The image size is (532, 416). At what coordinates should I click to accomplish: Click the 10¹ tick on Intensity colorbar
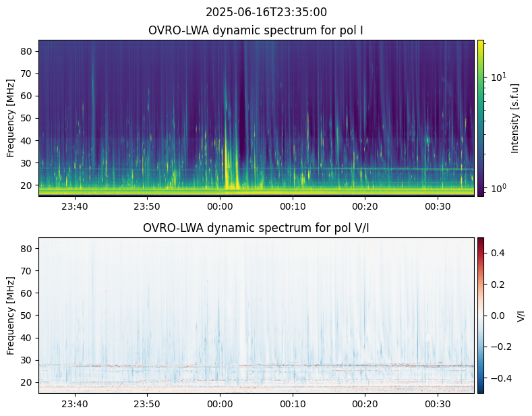point(496,77)
